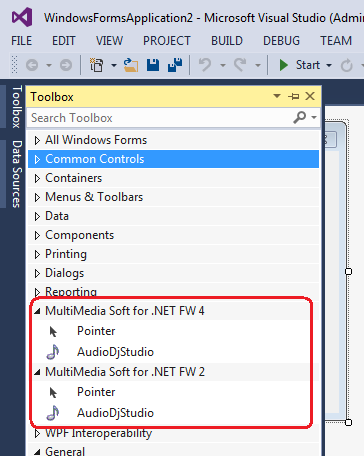Image resolution: width=364 pixels, height=456 pixels.
Task: Click the Open File folder icon
Action: click(x=130, y=65)
